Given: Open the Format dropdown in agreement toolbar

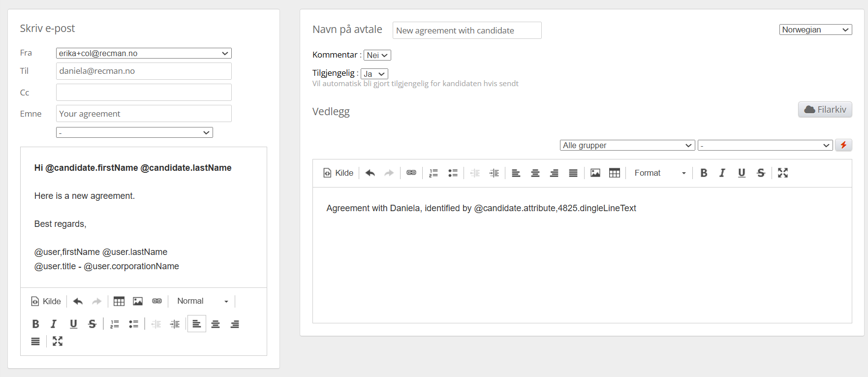Looking at the screenshot, I should (x=659, y=173).
